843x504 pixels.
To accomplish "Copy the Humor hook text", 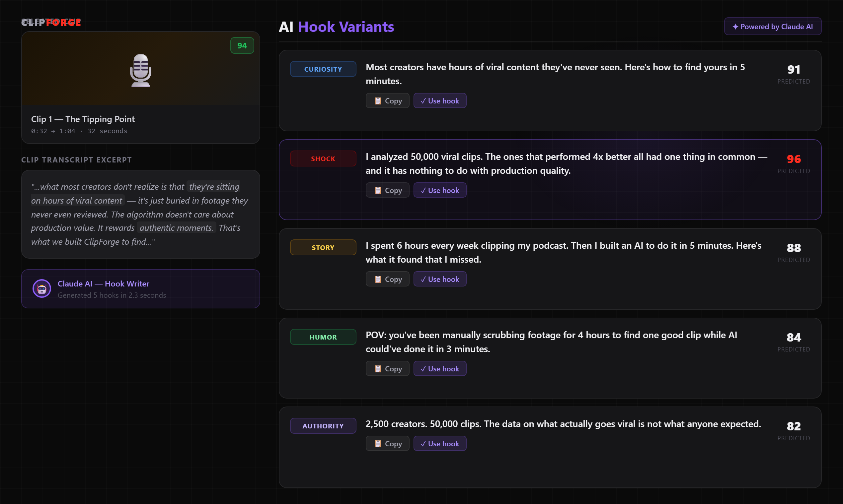I will [387, 368].
